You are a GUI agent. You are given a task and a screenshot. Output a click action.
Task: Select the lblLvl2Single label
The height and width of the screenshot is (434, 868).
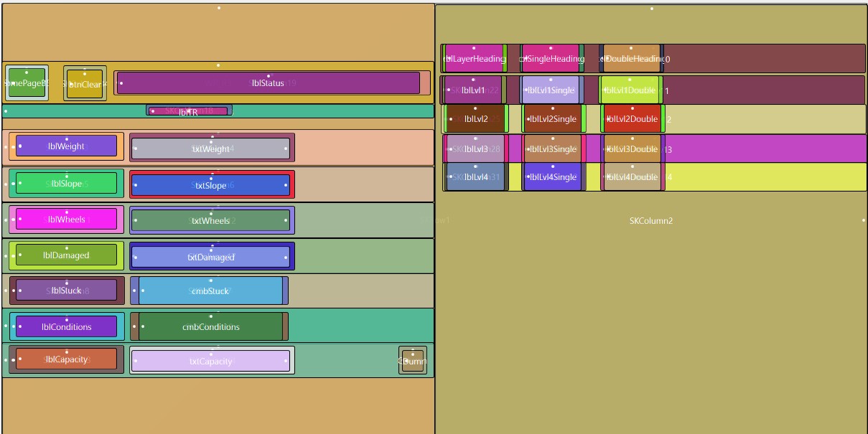pyautogui.click(x=552, y=119)
